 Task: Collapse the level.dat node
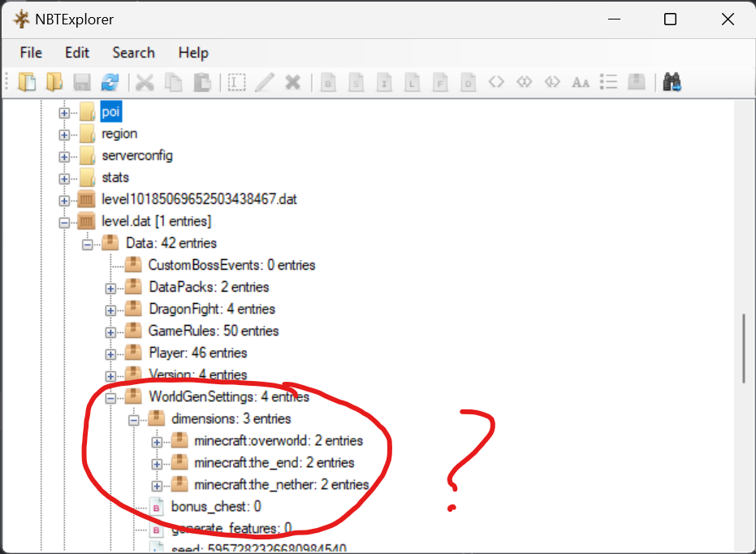coord(64,223)
